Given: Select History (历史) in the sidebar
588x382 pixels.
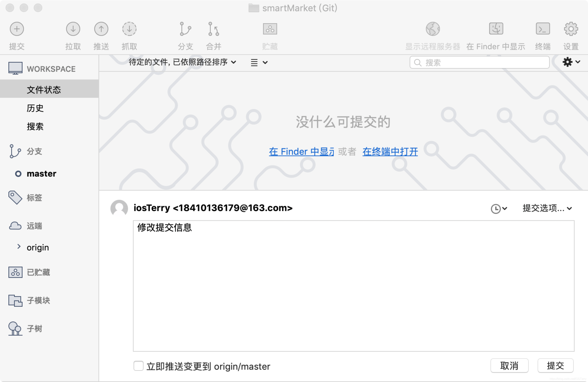Looking at the screenshot, I should click(x=35, y=108).
